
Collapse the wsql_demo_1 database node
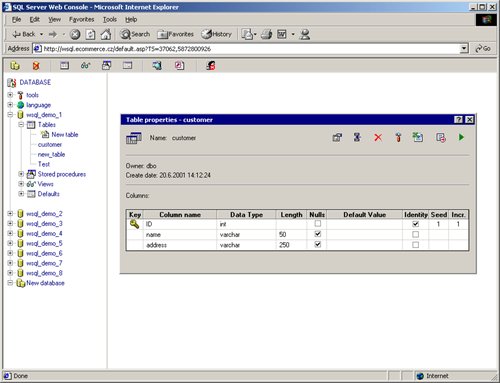pos(10,115)
